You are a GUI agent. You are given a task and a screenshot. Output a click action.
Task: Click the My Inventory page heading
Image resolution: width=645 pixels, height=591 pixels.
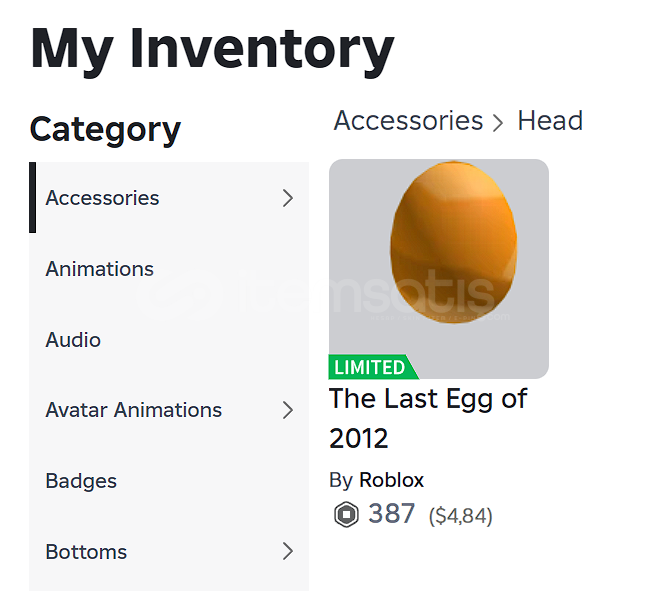pos(212,48)
